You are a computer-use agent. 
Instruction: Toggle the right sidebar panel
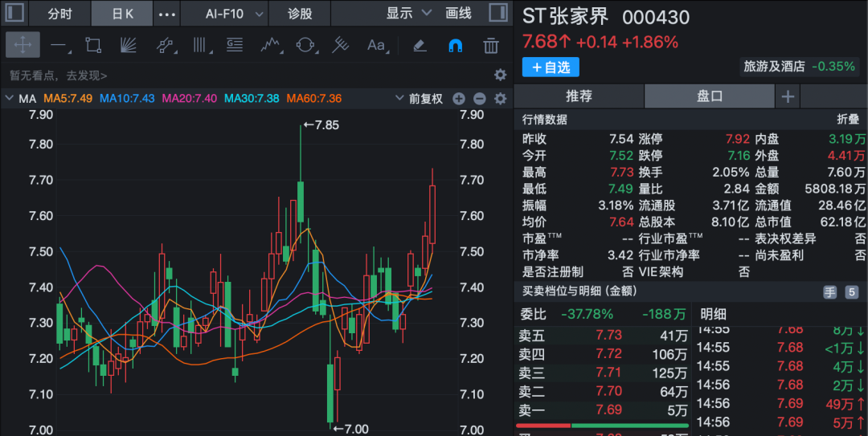pyautogui.click(x=497, y=14)
